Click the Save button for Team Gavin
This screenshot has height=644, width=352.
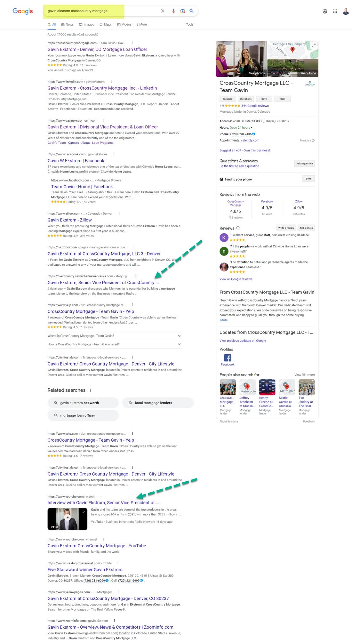[264, 99]
